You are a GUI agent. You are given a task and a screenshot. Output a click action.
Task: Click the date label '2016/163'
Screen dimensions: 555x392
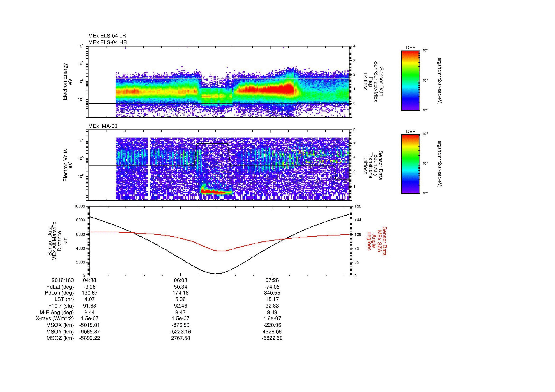coord(63,280)
